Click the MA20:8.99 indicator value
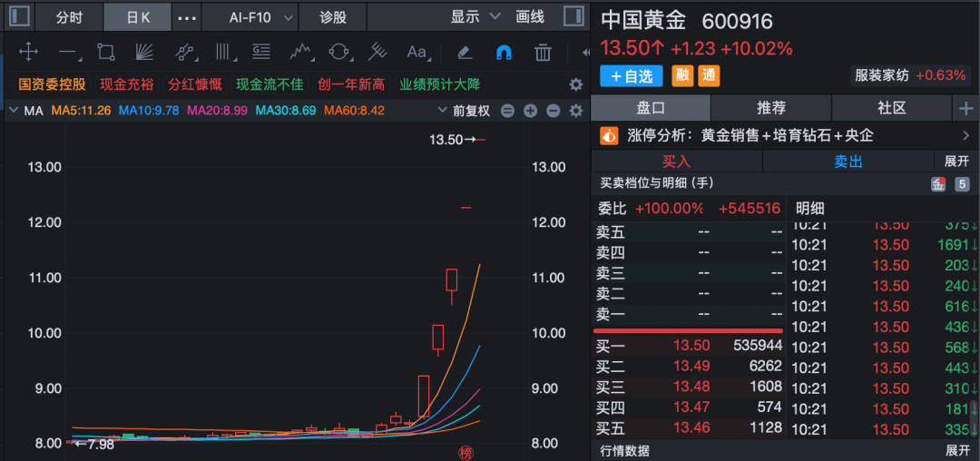This screenshot has width=980, height=461. click(218, 112)
